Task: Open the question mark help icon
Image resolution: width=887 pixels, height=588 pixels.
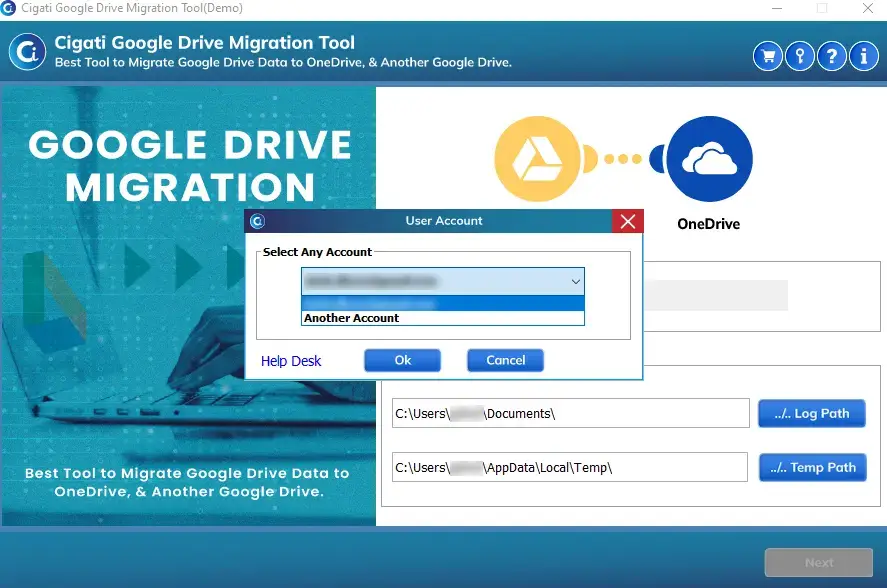Action: tap(832, 56)
